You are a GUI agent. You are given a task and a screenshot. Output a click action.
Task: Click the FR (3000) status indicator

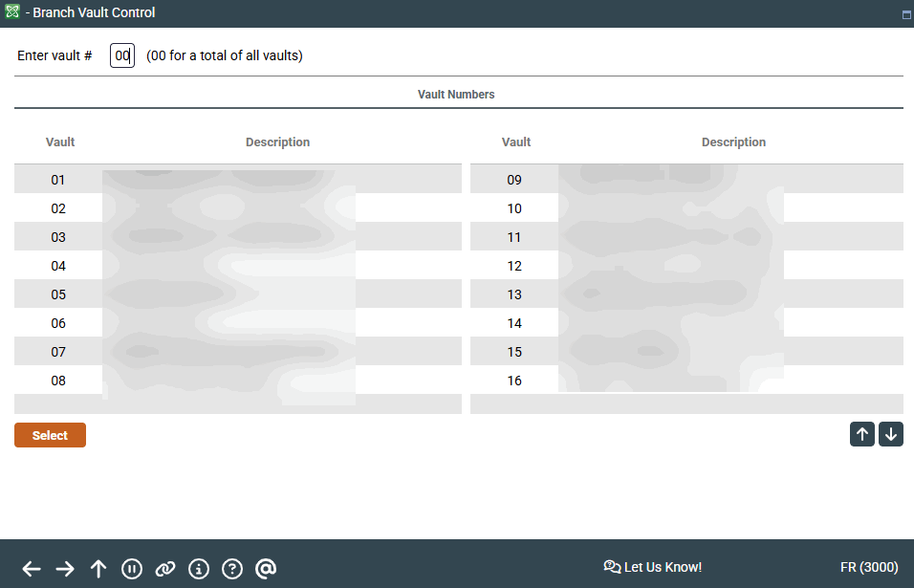869,567
